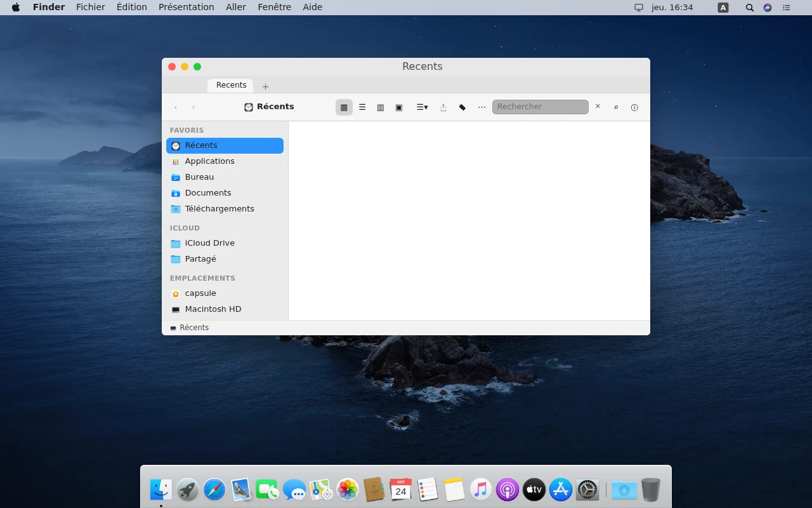The image size is (812, 508).
Task: Show info with the circled i icon
Action: pos(634,107)
